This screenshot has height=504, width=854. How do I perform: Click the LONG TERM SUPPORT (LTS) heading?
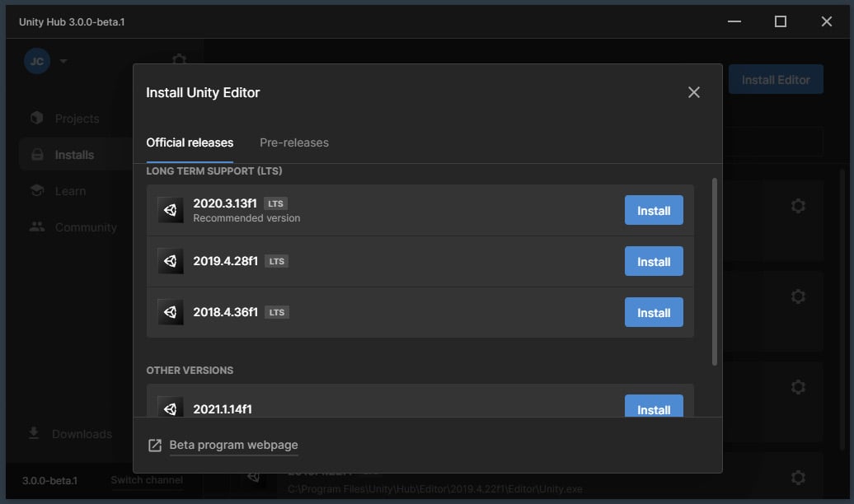(x=214, y=171)
